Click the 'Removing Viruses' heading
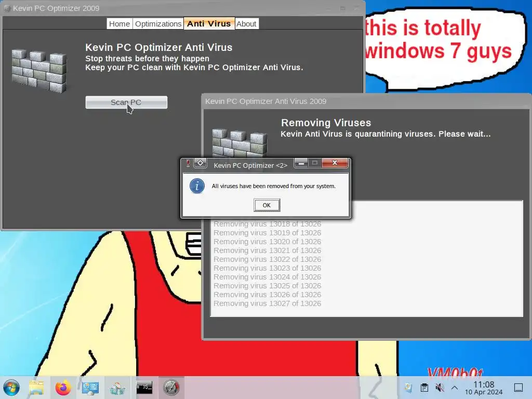532x399 pixels. [x=326, y=123]
